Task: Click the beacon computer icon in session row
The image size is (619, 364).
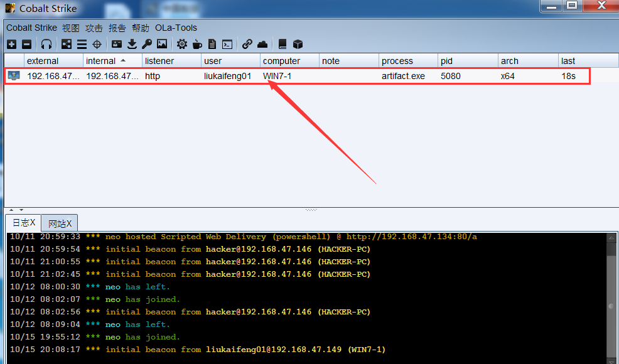Action: click(x=14, y=76)
